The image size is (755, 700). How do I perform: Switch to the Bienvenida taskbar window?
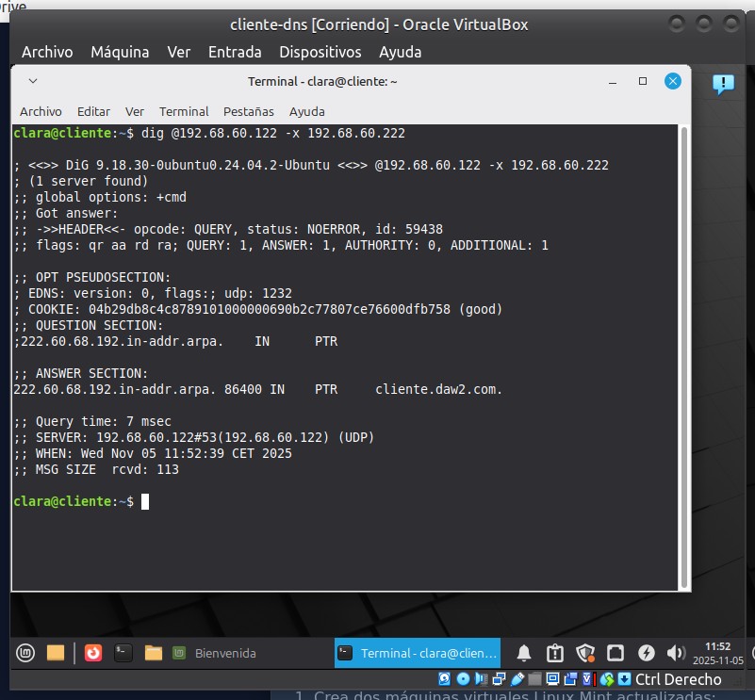tap(215, 653)
